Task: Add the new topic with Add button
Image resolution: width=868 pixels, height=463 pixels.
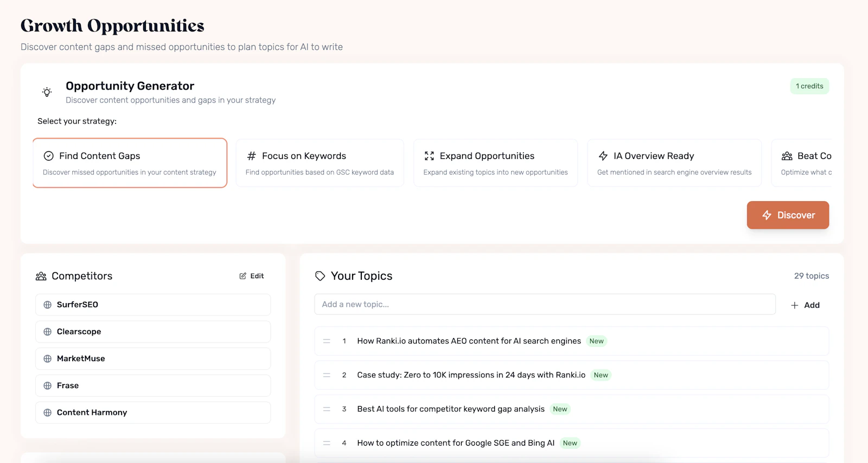Action: 805,305
